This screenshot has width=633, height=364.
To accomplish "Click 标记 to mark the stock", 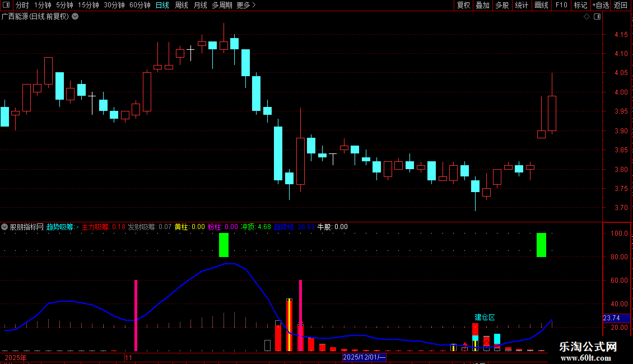I will pos(580,5).
